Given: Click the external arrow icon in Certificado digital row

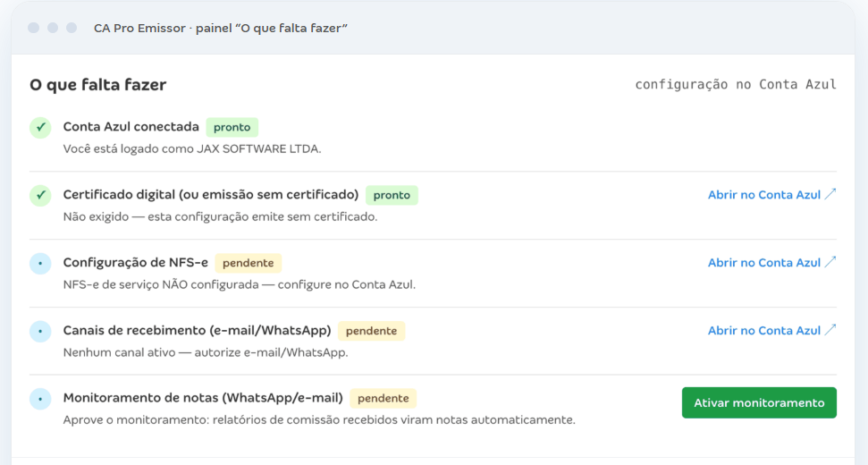Looking at the screenshot, I should 830,194.
